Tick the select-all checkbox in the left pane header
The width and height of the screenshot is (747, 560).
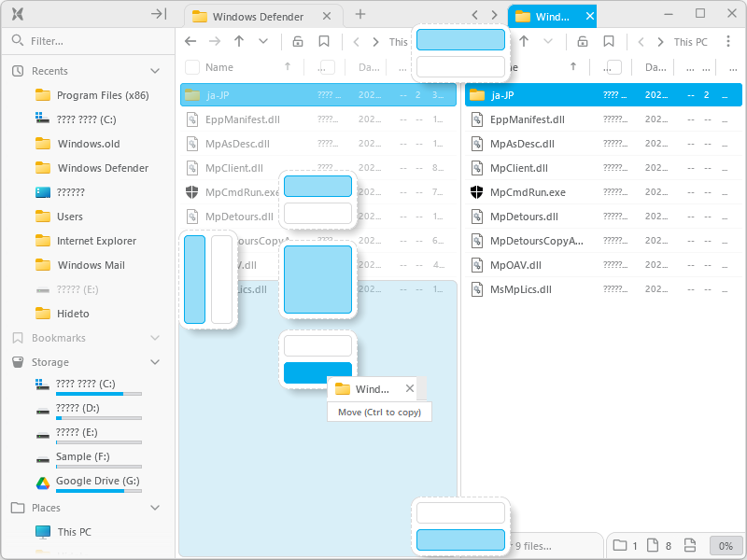(x=192, y=67)
